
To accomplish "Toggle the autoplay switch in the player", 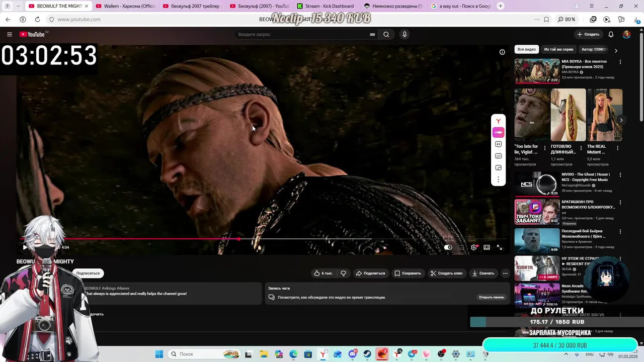I will coord(448,247).
